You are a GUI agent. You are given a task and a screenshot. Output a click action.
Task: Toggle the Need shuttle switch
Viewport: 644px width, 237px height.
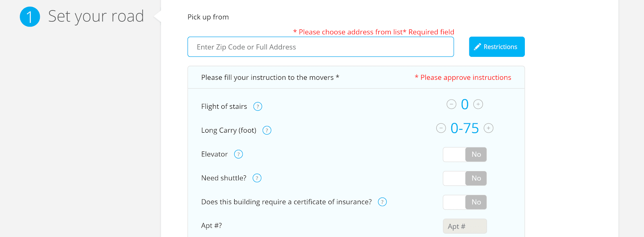point(465,178)
